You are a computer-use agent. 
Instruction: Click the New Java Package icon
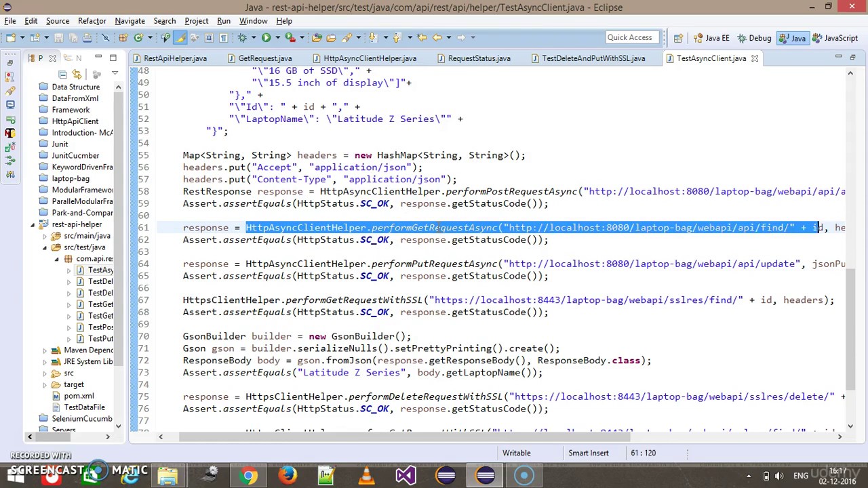pos(123,37)
